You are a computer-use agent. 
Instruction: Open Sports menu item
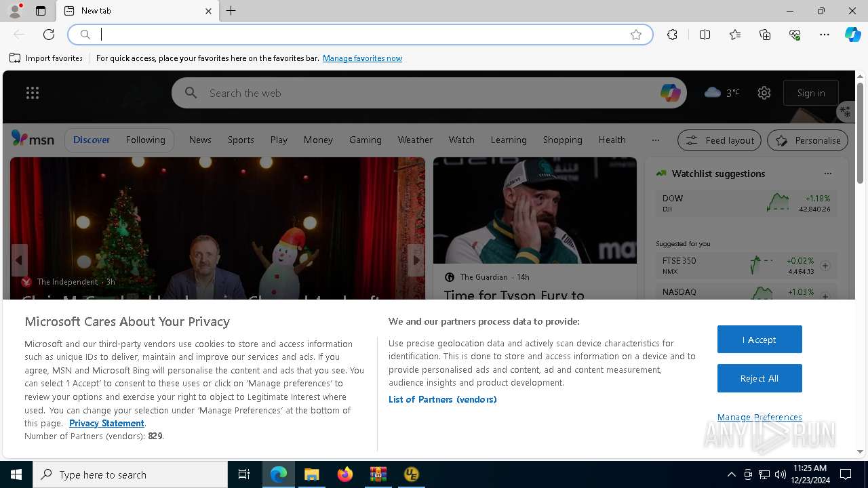click(x=241, y=140)
